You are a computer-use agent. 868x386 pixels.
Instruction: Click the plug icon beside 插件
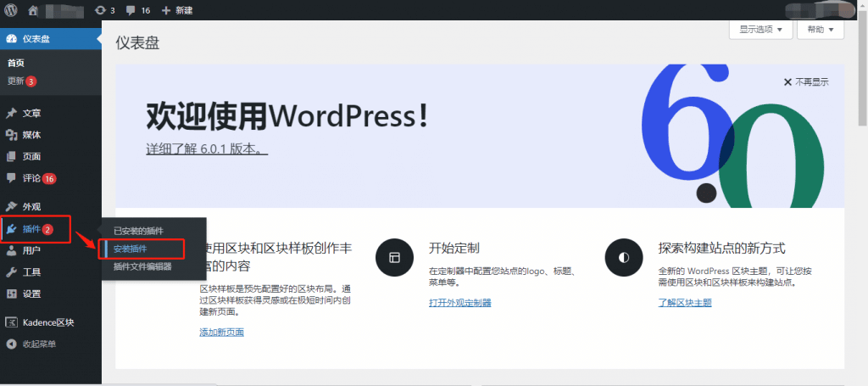pyautogui.click(x=11, y=229)
